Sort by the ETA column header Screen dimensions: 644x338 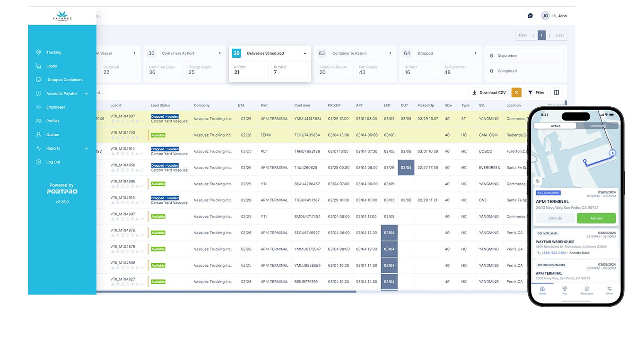241,105
